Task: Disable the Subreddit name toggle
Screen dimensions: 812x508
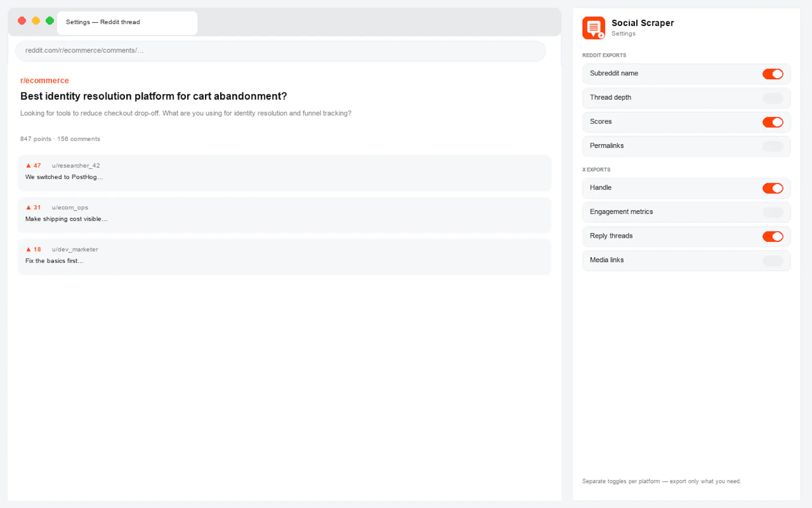Action: click(x=772, y=74)
